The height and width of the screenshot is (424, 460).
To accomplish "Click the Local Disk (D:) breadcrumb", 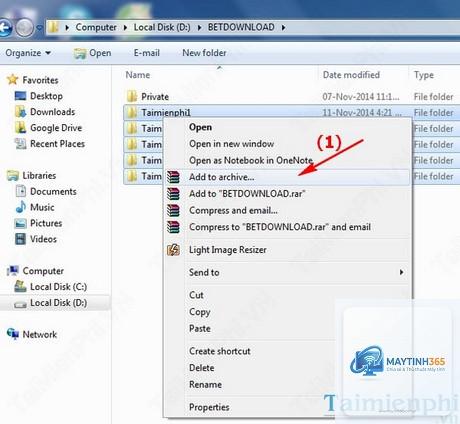I will click(x=162, y=27).
